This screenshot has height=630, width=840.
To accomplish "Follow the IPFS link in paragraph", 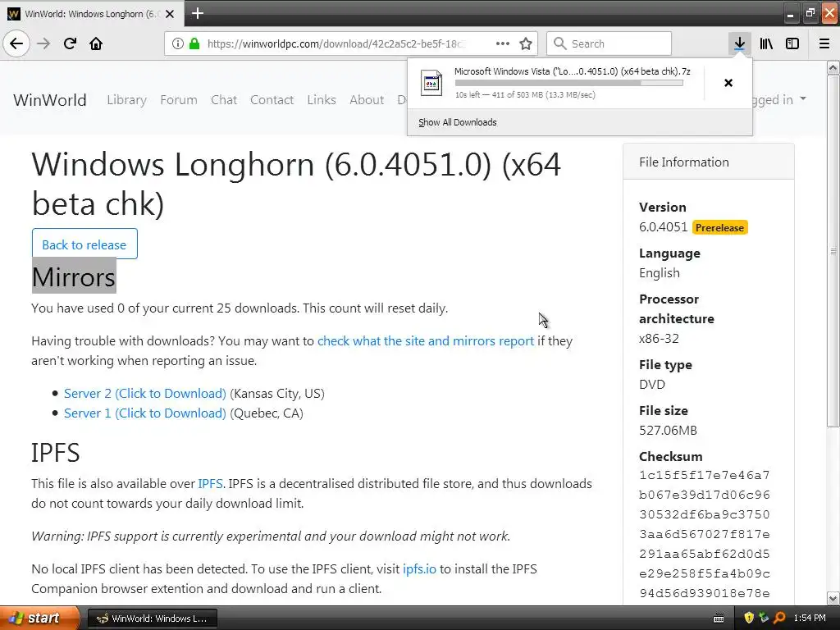I will point(210,483).
